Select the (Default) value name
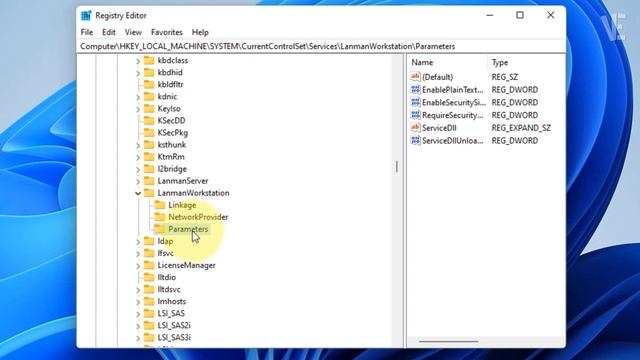This screenshot has width=640, height=360. tap(437, 77)
